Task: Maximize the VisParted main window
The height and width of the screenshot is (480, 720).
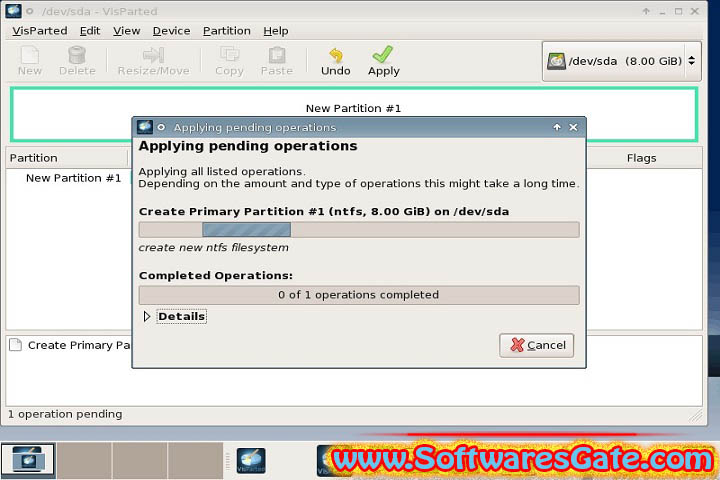Action: point(678,11)
